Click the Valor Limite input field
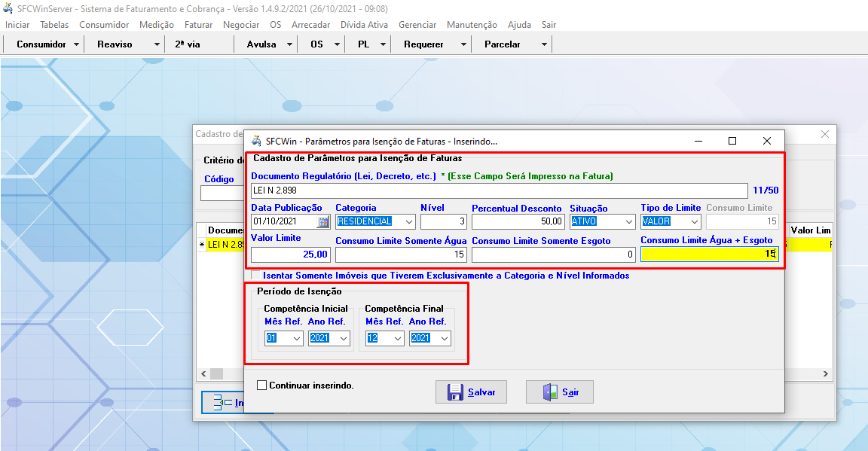 [x=290, y=254]
